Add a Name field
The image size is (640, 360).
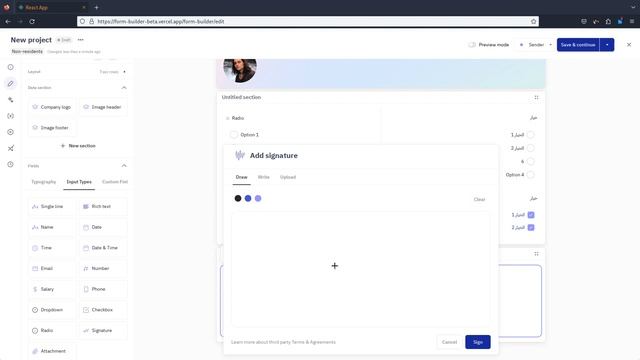[x=51, y=227]
